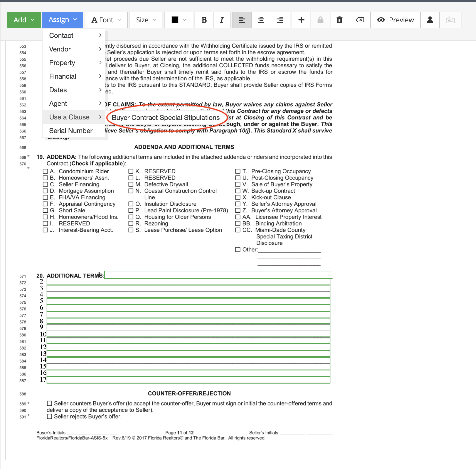Open the signature tool icon
This screenshot has width=476, height=469.
coord(450,20)
